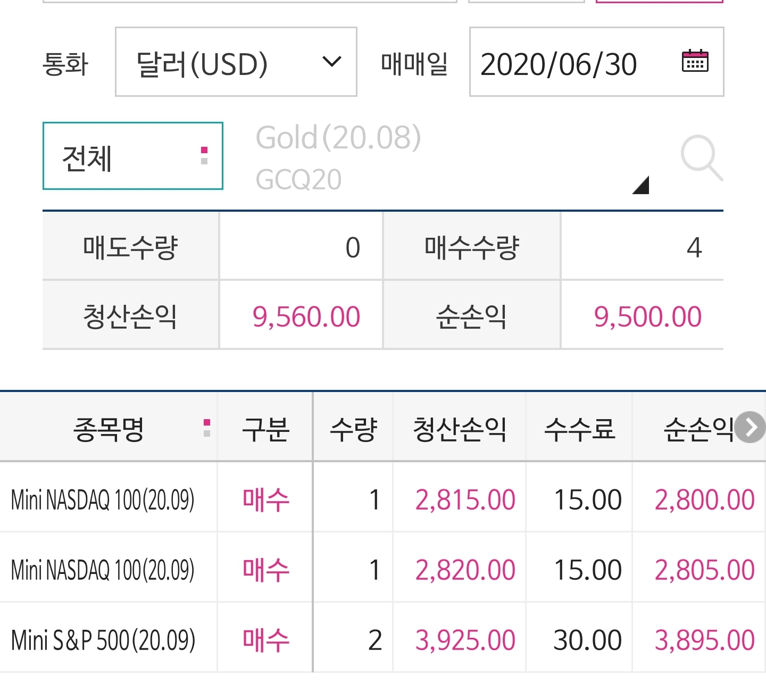Click the 매매일 label
Viewport: 766px width, 700px height.
tap(414, 63)
